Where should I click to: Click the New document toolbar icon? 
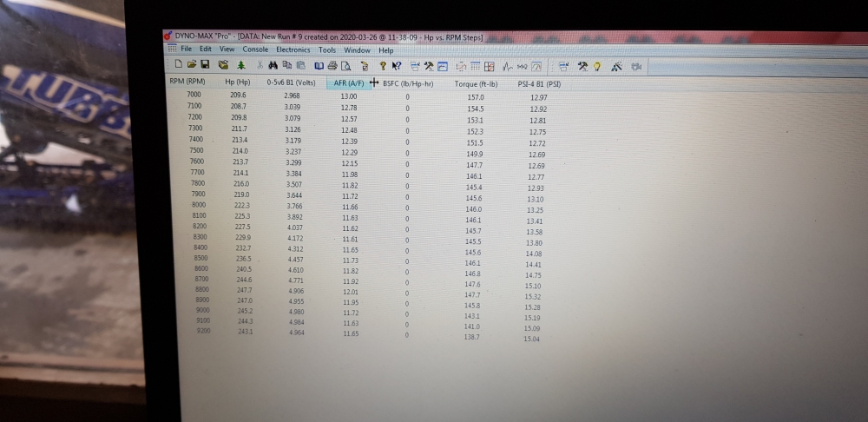pyautogui.click(x=178, y=65)
